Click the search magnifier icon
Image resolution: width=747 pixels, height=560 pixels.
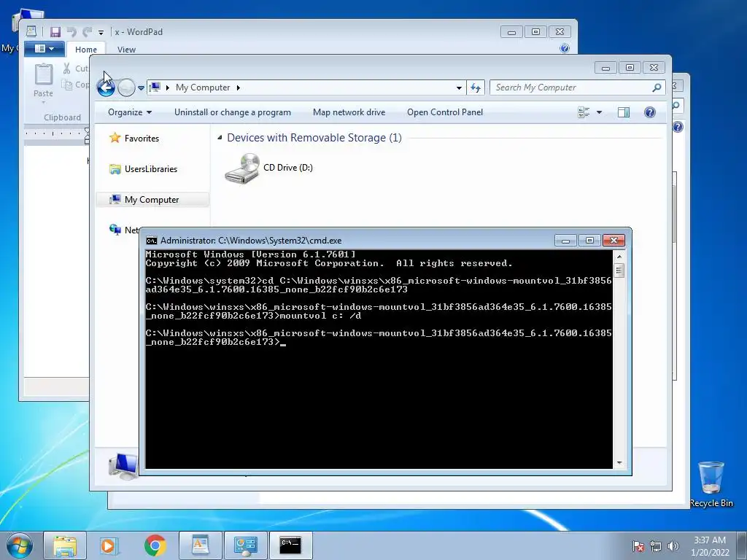point(657,87)
